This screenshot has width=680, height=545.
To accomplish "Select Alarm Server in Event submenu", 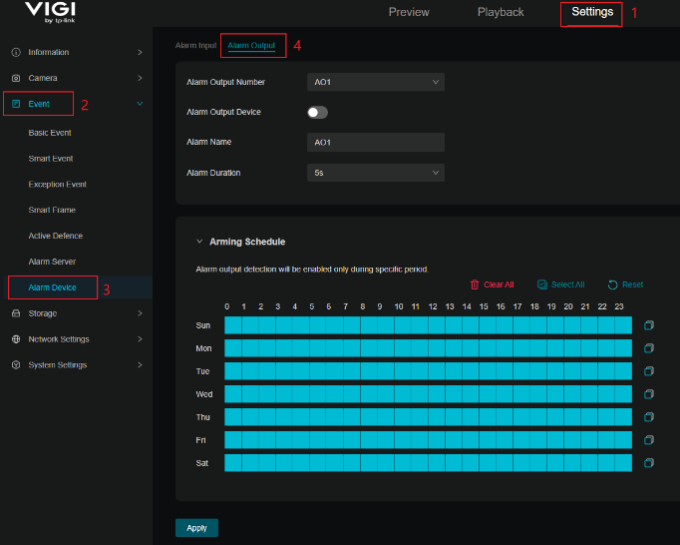I will coord(52,262).
